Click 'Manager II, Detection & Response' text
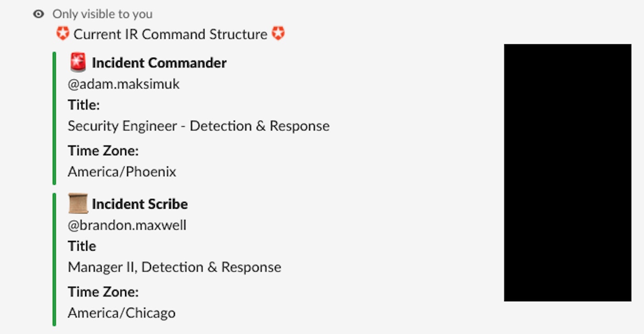 174,267
